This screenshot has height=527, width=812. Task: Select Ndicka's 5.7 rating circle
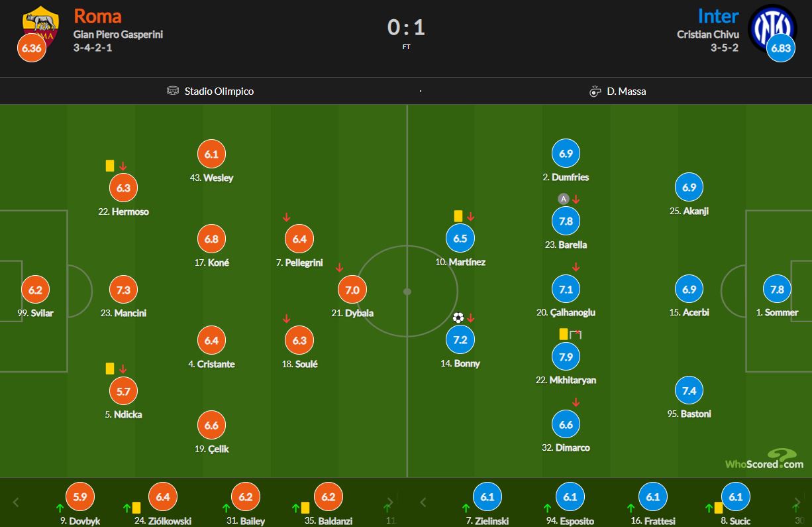pos(123,392)
